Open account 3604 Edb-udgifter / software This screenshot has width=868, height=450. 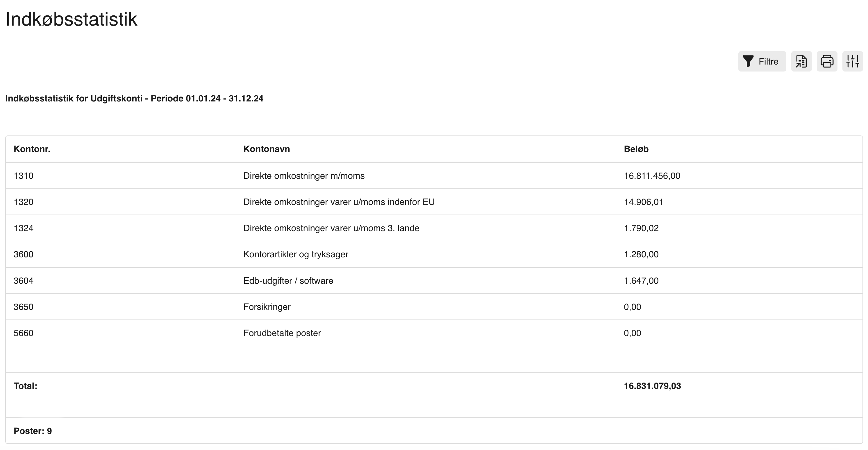tap(288, 281)
